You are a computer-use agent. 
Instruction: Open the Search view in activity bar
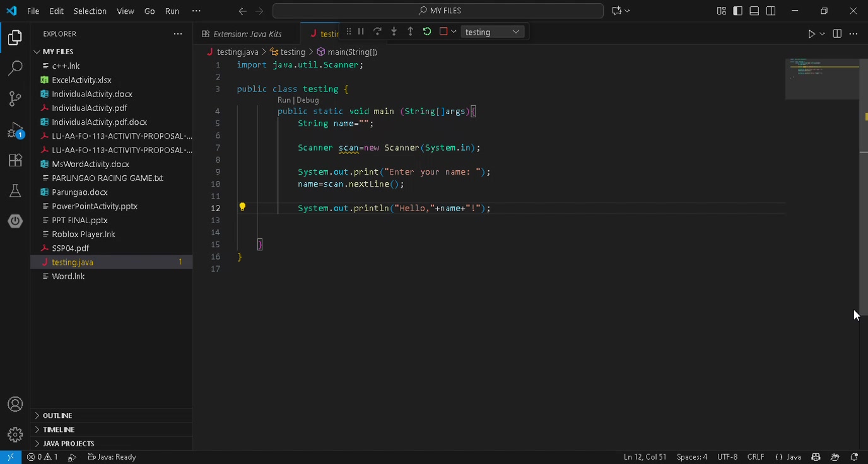coord(15,68)
